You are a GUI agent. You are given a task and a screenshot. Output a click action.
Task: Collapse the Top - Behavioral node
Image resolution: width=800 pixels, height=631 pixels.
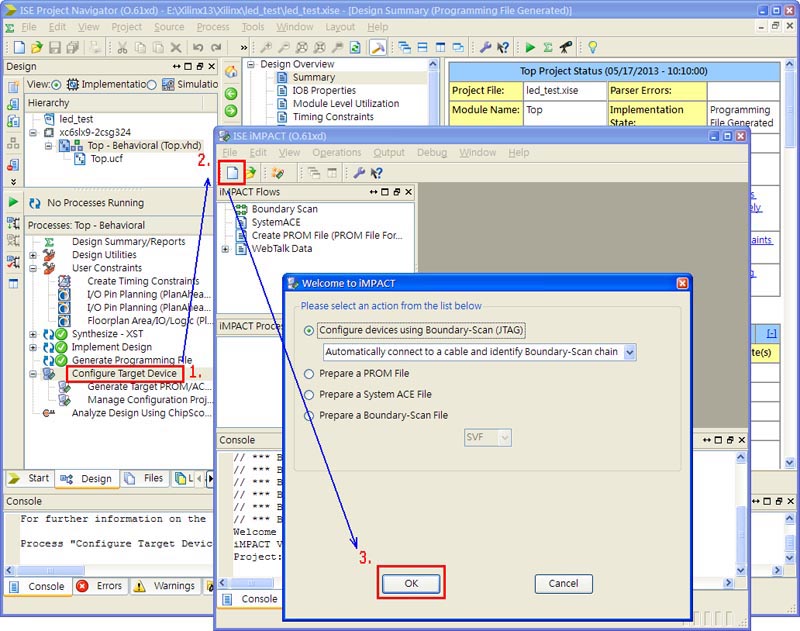pos(48,146)
